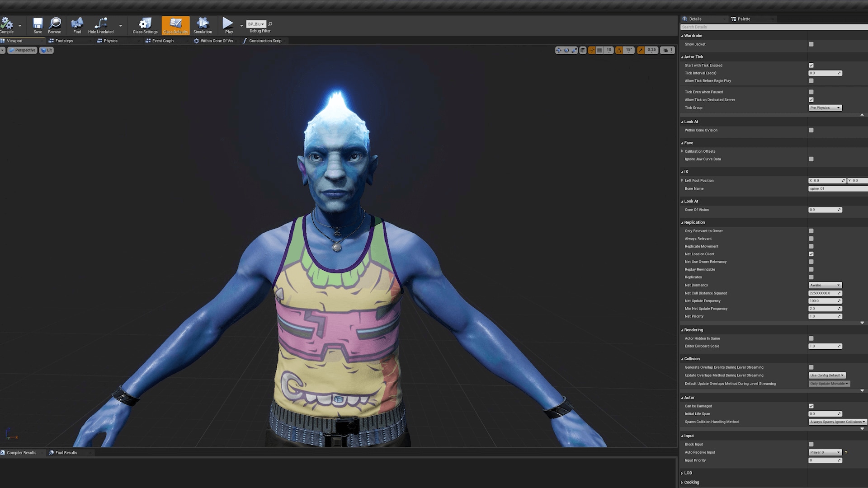Screen dimensions: 868x488
Task: Uncheck Start with Tick Enabled
Action: coord(811,66)
